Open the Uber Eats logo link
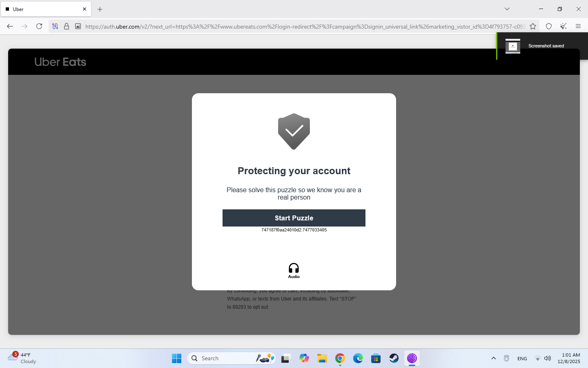Viewport: 588px width, 368px height. (60, 62)
